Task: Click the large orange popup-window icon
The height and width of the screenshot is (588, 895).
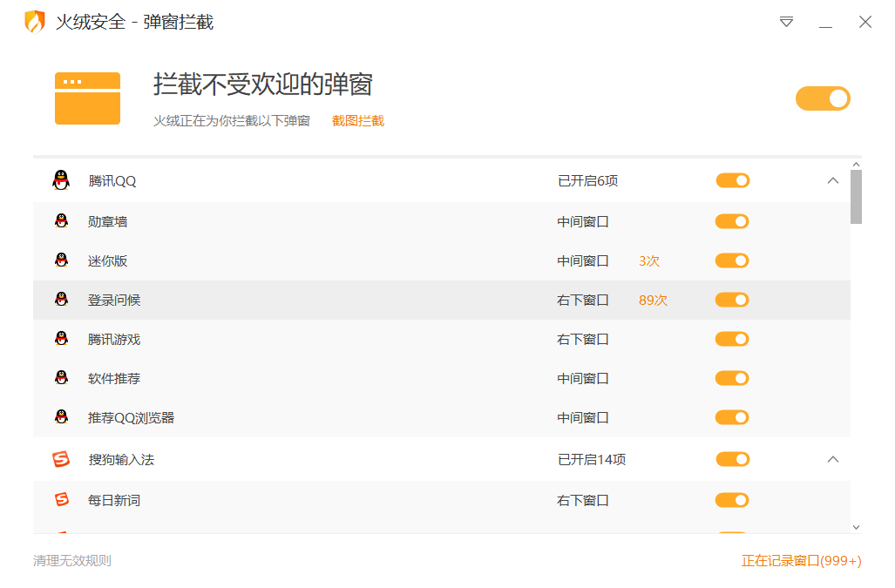Action: [x=87, y=98]
